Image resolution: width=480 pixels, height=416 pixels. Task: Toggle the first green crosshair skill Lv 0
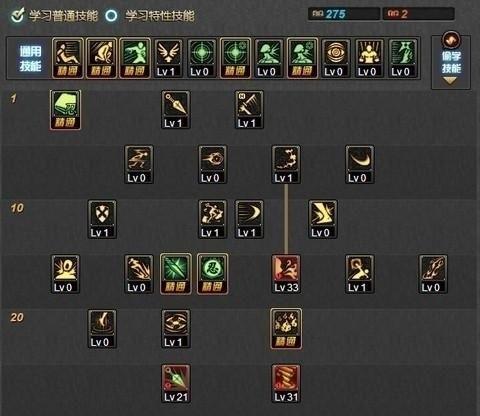(x=202, y=58)
